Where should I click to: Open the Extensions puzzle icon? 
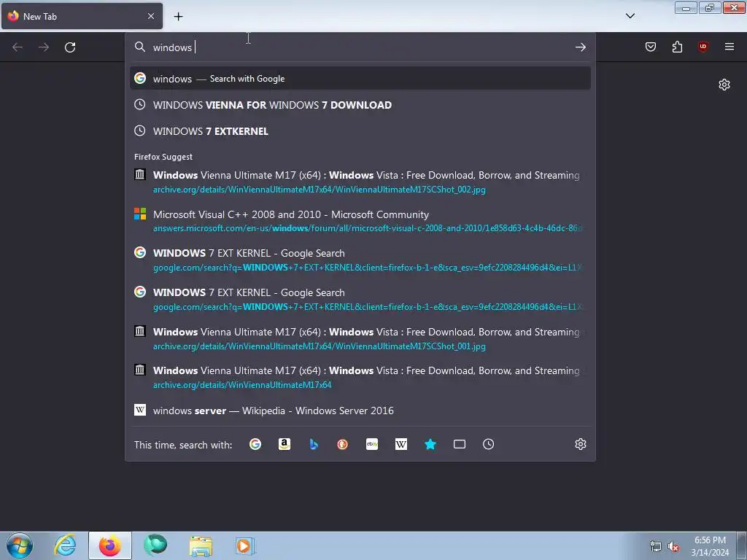[677, 47]
